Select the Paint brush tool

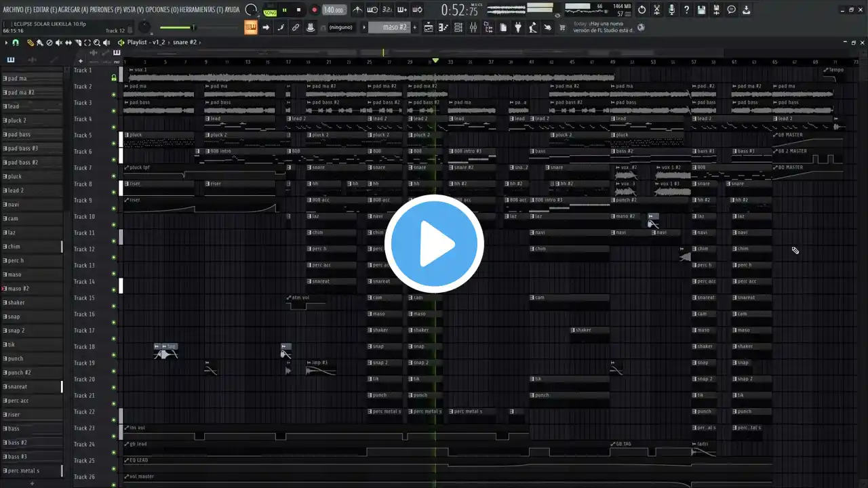pos(39,43)
